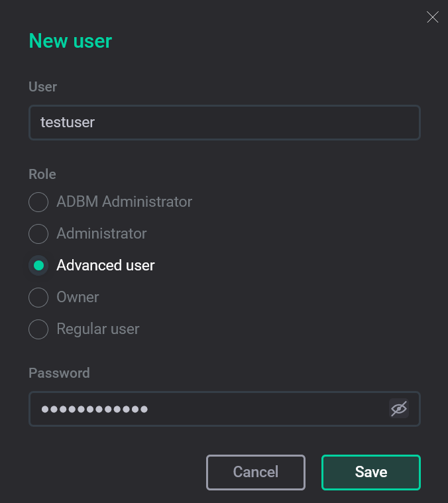Close the New user dialog
The image size is (448, 503).
(433, 17)
